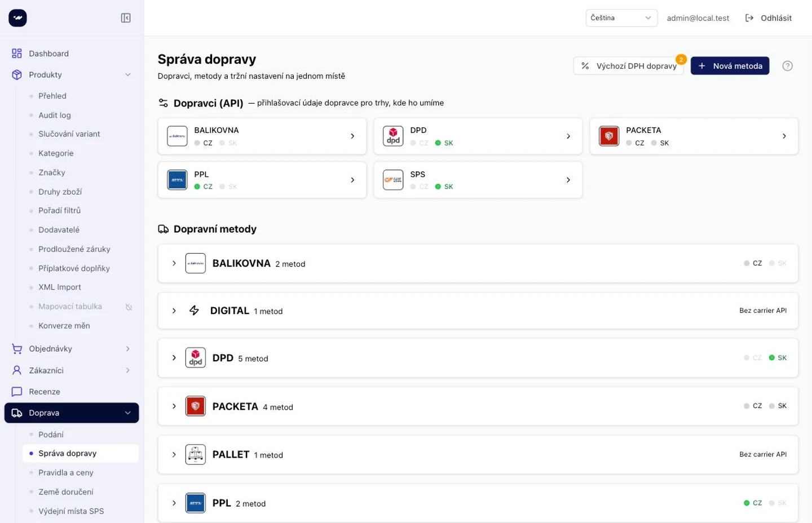Collapse the sidebar with the panel icon

126,18
